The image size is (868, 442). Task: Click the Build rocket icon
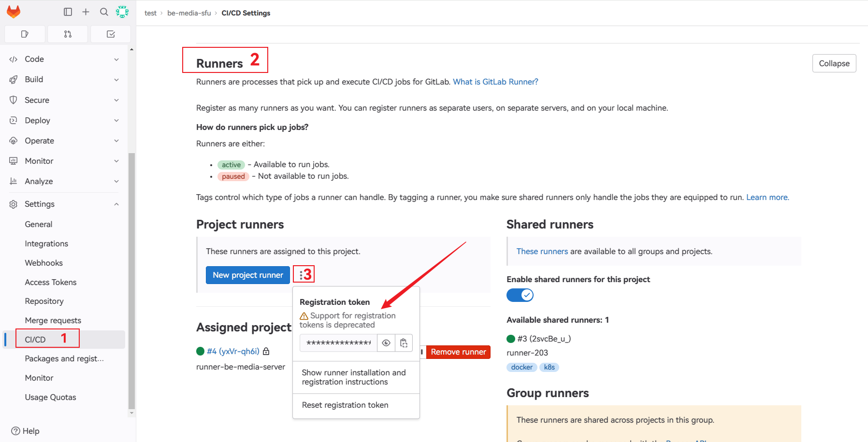(14, 79)
